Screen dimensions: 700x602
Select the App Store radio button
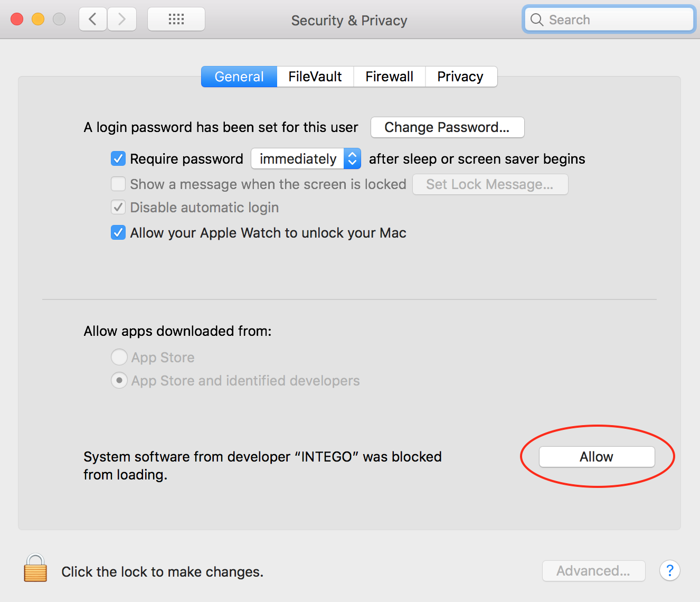(119, 357)
